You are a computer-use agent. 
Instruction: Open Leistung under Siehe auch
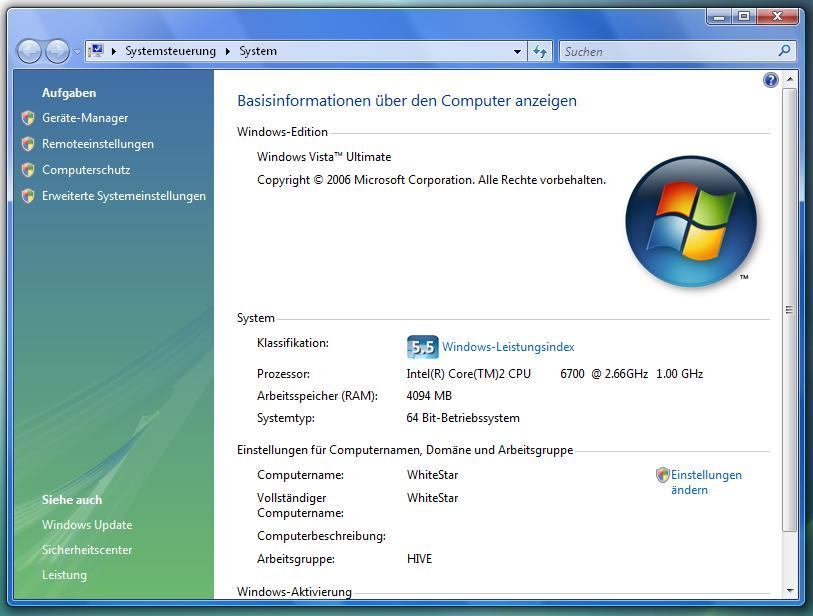[x=64, y=575]
